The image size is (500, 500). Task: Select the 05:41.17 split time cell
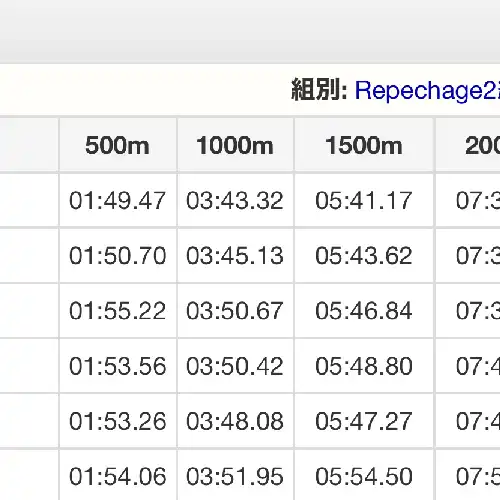point(364,200)
